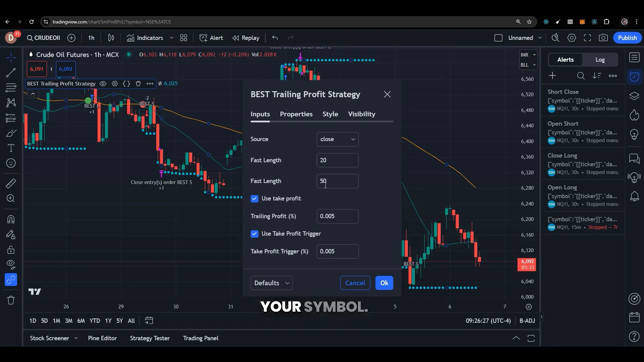Image resolution: width=644 pixels, height=362 pixels.
Task: Open the Defaults dropdown
Action: click(x=271, y=283)
